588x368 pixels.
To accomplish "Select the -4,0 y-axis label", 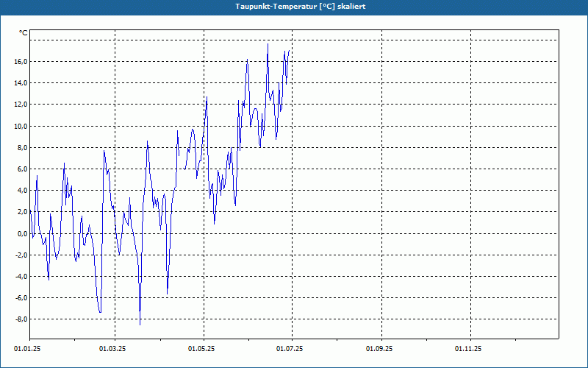I will click(x=21, y=277).
